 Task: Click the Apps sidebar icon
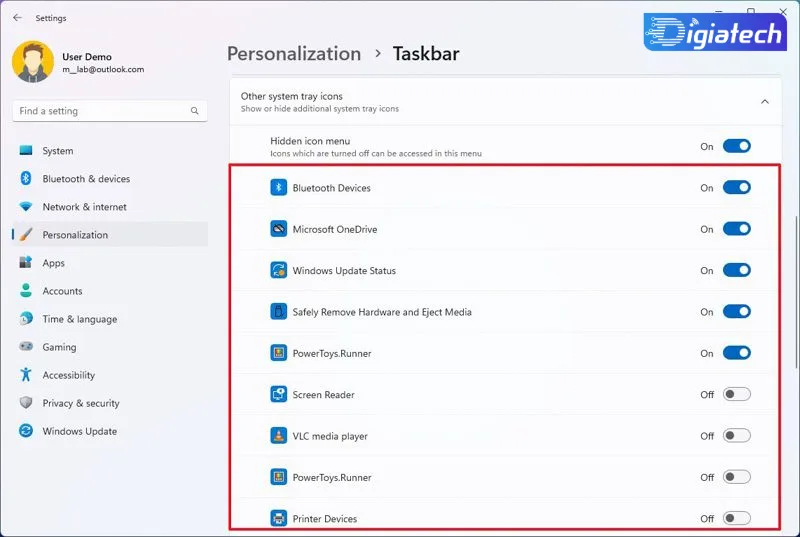tap(26, 263)
